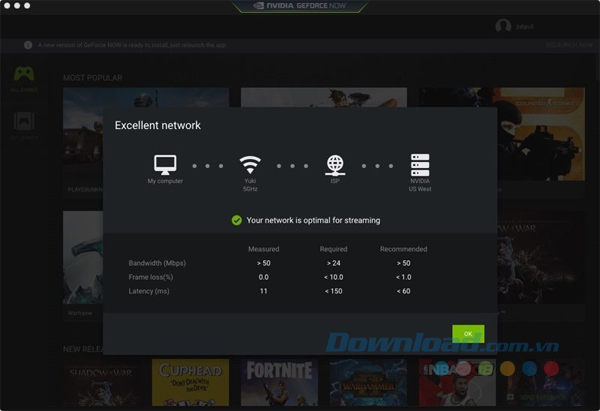The width and height of the screenshot is (600, 411).
Task: Click the username next to avatar
Action: point(525,26)
